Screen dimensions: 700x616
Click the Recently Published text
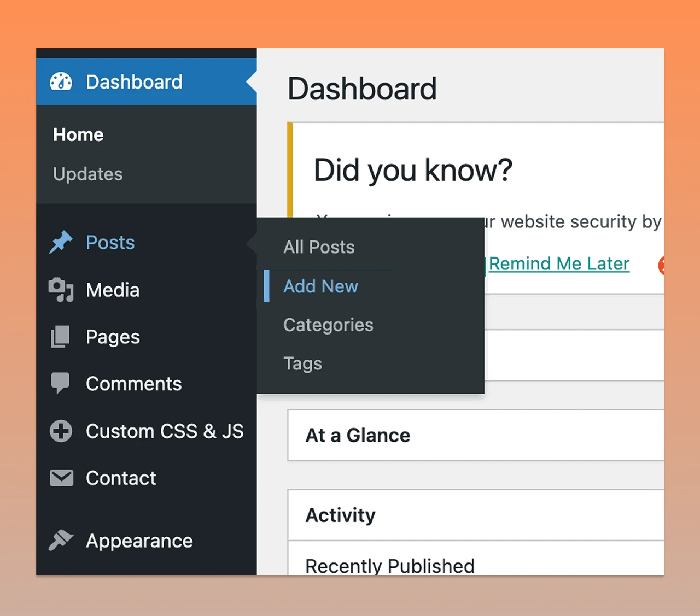click(390, 566)
